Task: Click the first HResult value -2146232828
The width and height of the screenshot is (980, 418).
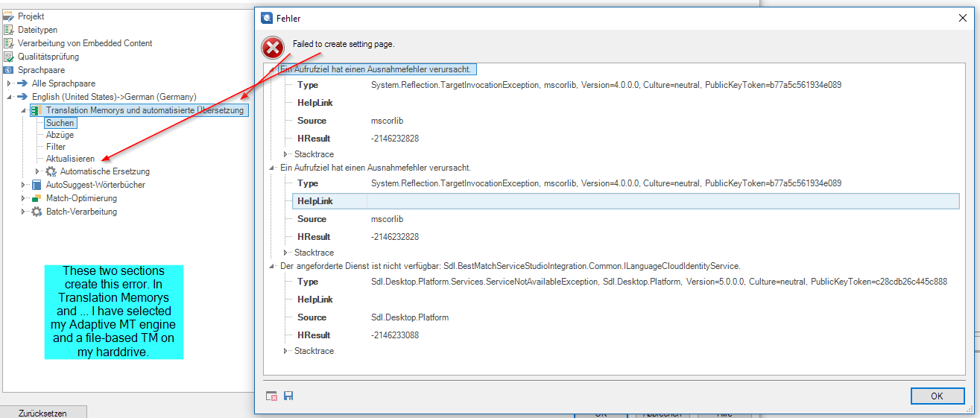Action: click(x=394, y=139)
